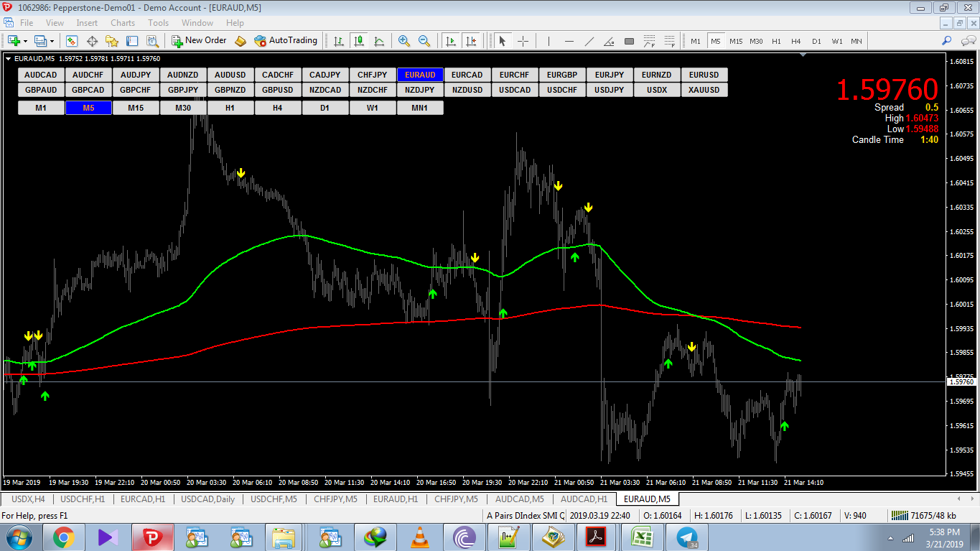
Task: Toggle the Terminal panel icon
Action: click(133, 41)
